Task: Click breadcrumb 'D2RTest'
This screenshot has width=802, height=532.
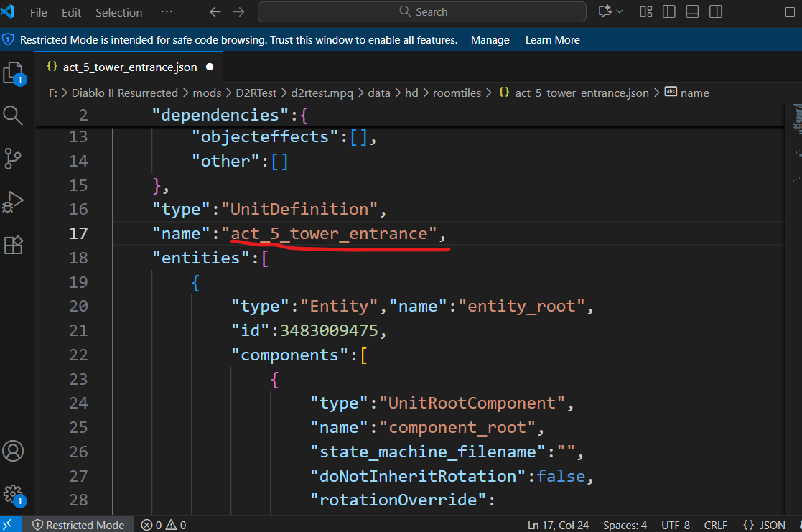Action: [256, 93]
